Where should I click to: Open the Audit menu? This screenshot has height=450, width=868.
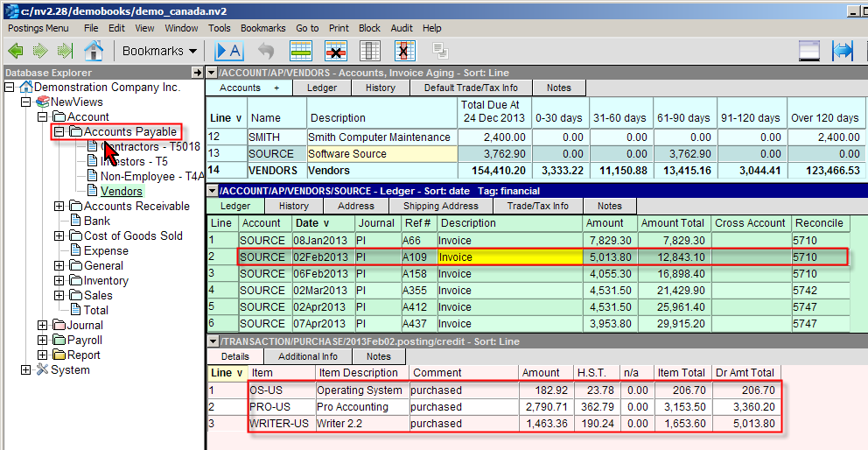(402, 28)
